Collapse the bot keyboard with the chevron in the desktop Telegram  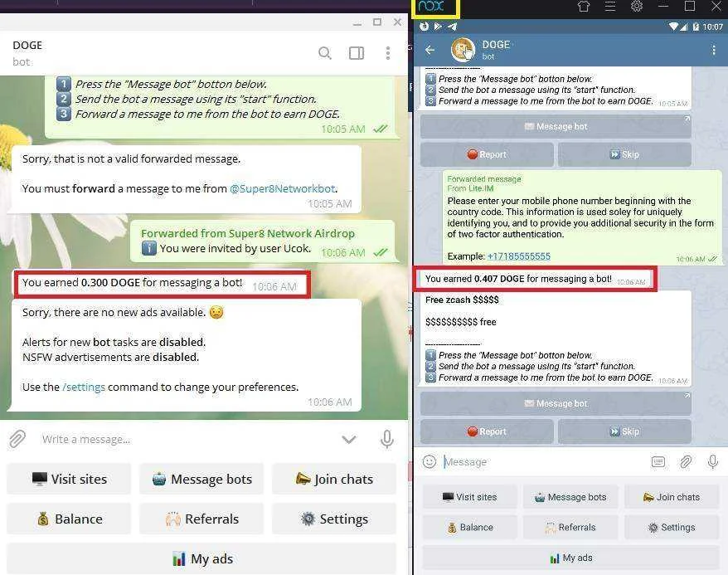click(x=349, y=439)
